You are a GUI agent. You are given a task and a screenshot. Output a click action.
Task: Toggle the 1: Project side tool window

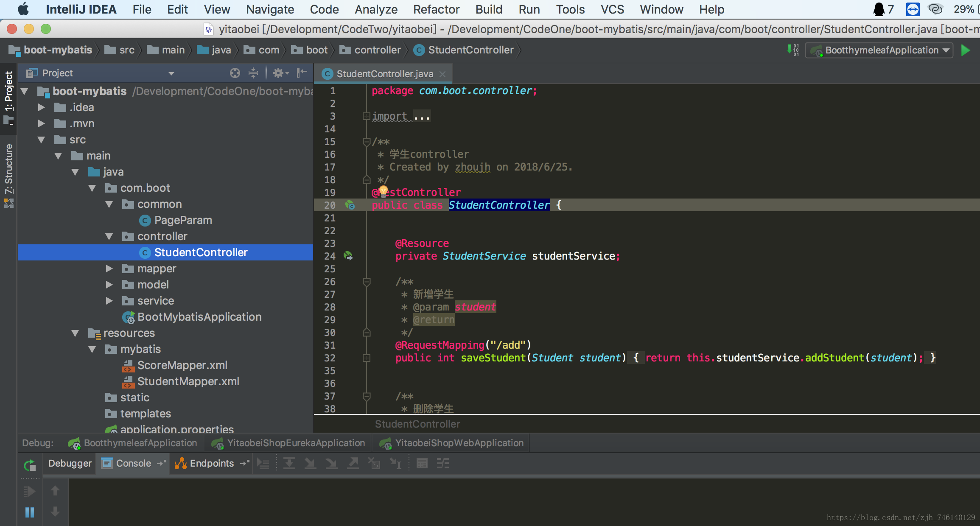coord(8,98)
